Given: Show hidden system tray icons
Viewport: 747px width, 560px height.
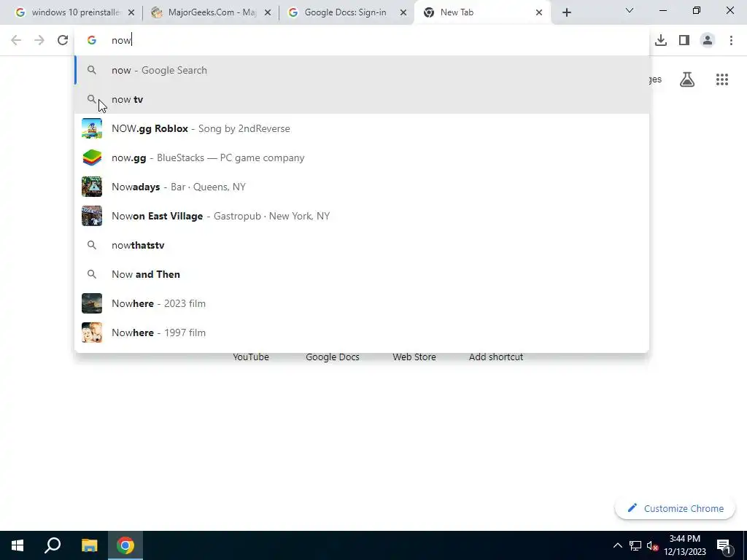Looking at the screenshot, I should pos(617,545).
